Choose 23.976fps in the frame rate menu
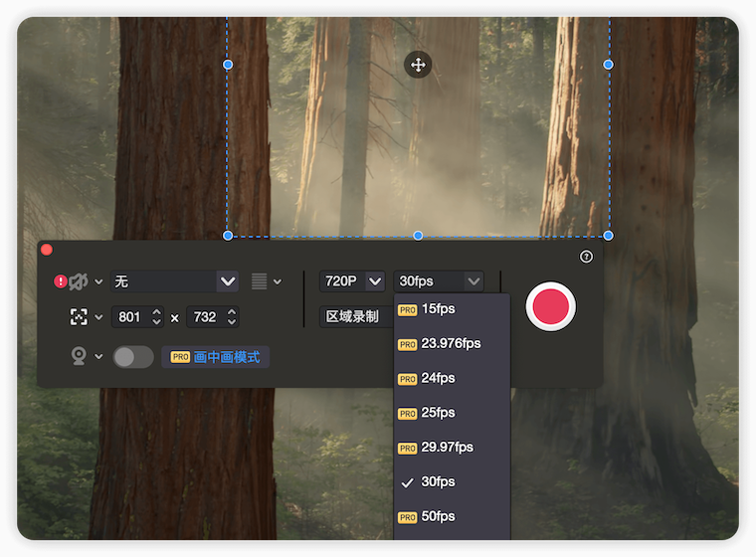This screenshot has height=557, width=756. click(x=451, y=344)
